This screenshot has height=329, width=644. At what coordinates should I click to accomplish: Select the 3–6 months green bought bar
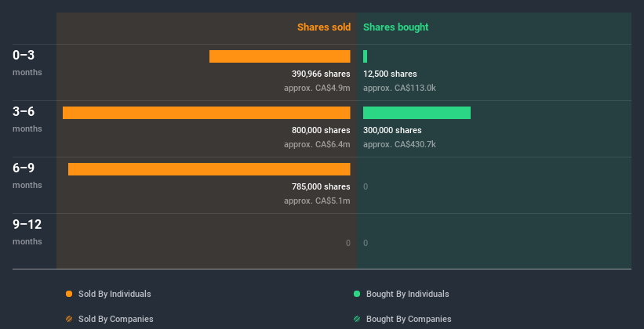click(417, 113)
